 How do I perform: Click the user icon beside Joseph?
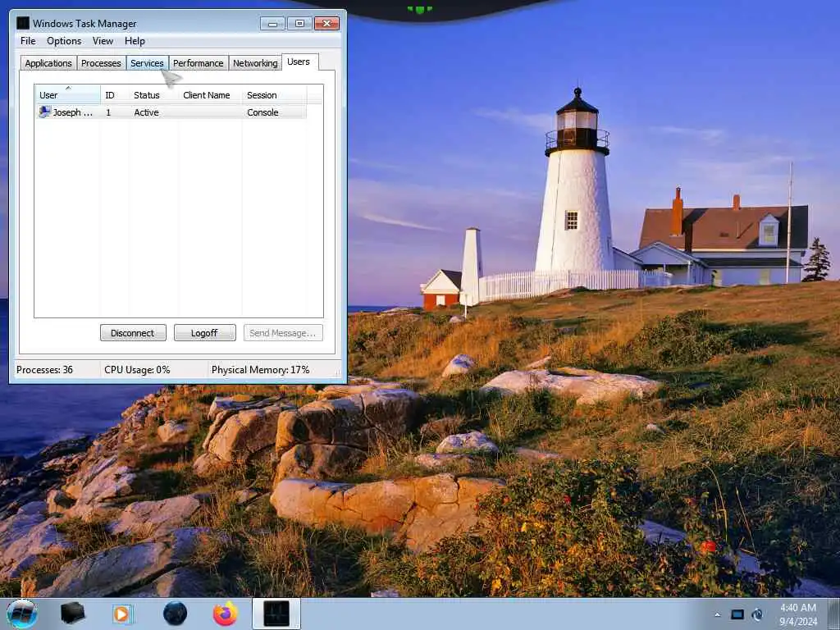pyautogui.click(x=45, y=112)
